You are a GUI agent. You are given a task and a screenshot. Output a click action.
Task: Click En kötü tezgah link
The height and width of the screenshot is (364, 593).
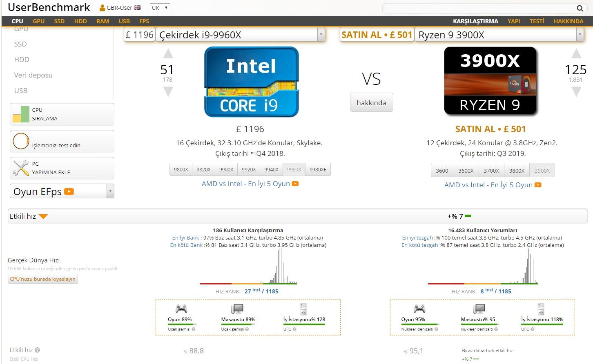click(420, 245)
